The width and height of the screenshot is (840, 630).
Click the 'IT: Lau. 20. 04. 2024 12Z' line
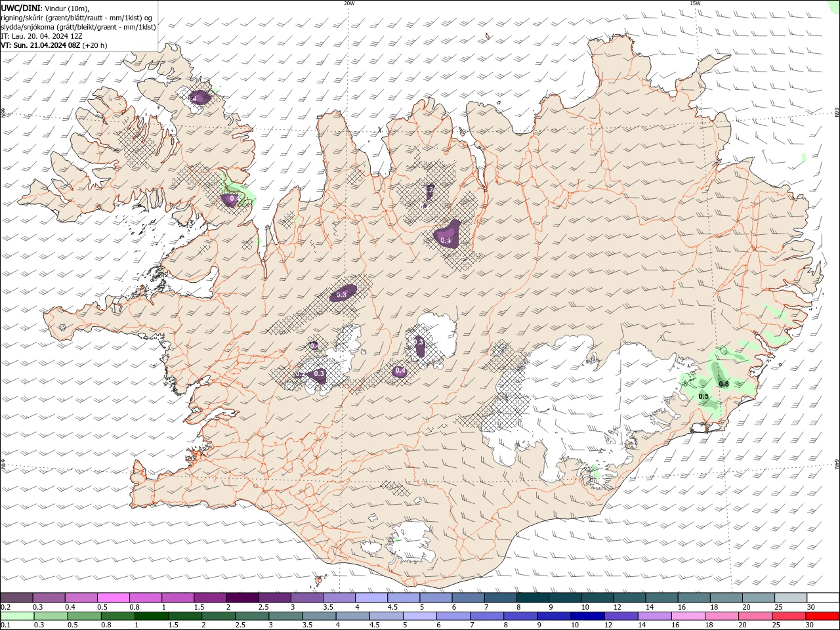[41, 36]
